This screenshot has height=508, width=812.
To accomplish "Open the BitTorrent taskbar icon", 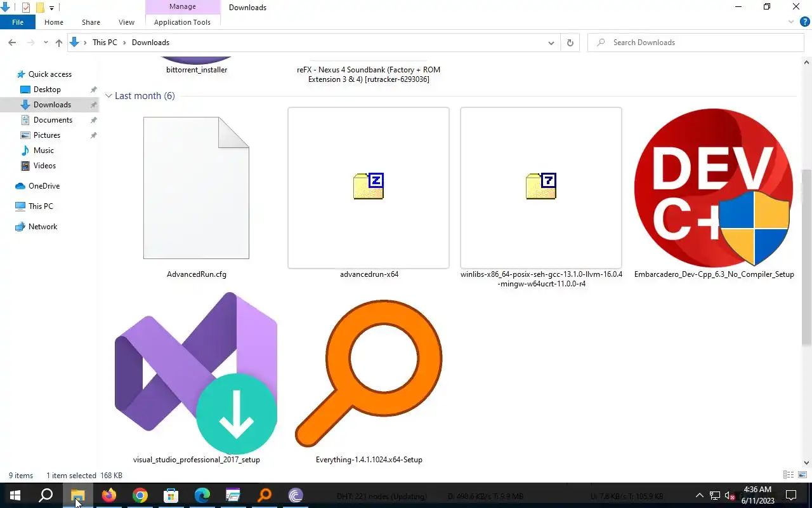I will click(x=296, y=495).
